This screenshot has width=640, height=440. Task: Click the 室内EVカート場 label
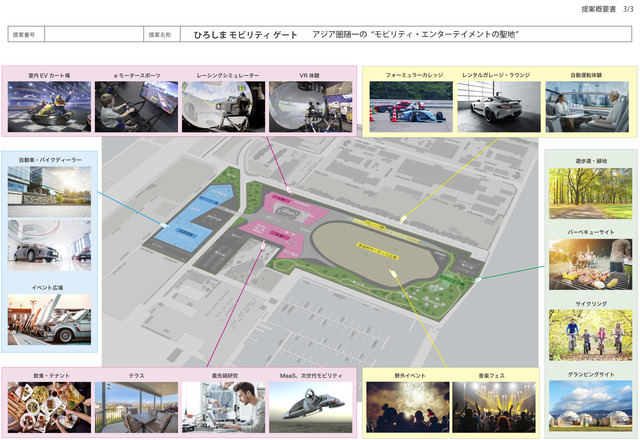[x=49, y=76]
